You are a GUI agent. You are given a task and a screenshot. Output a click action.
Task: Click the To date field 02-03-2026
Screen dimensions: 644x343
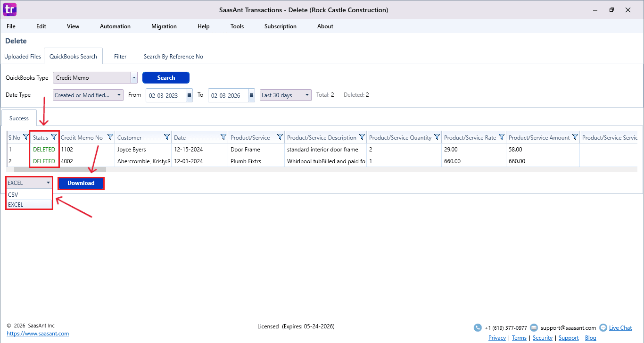click(x=228, y=95)
